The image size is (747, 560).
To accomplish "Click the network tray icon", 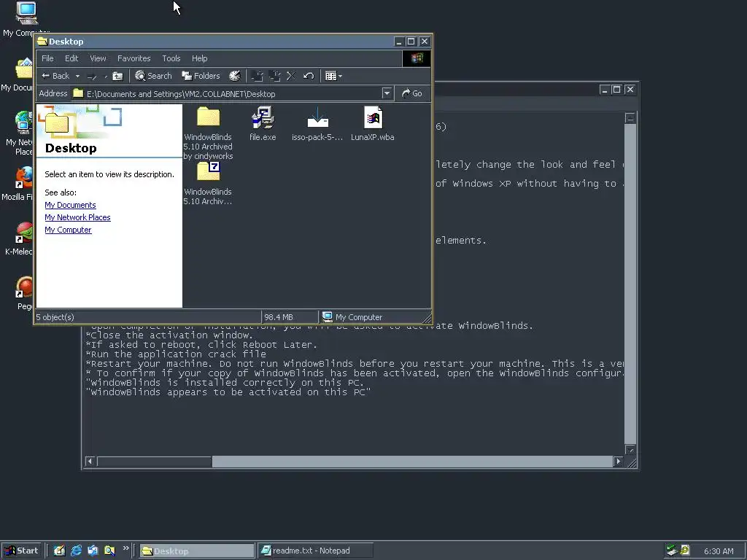I will (672, 551).
